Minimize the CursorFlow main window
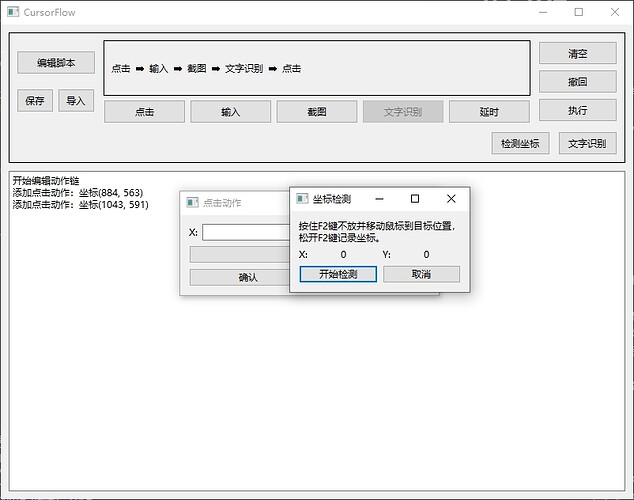 [543, 12]
